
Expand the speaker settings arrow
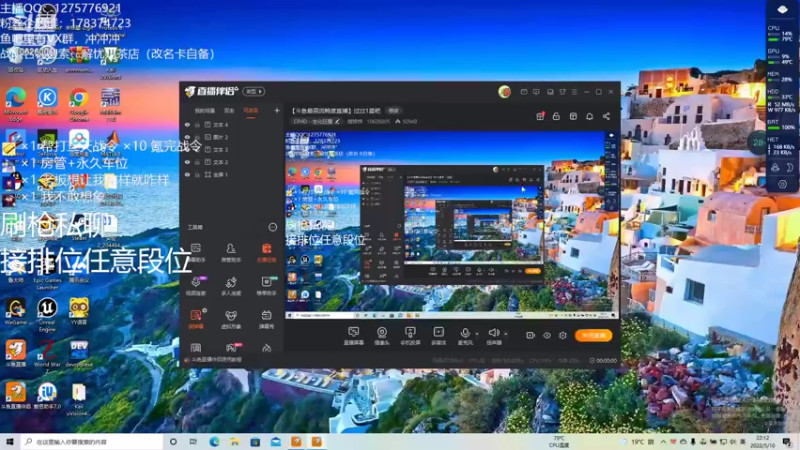tap(506, 334)
